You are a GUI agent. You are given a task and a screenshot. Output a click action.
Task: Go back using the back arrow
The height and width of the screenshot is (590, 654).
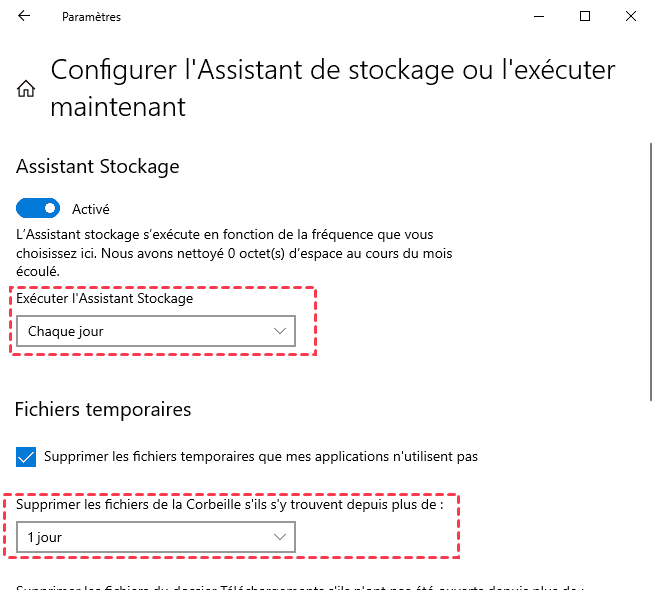(24, 17)
